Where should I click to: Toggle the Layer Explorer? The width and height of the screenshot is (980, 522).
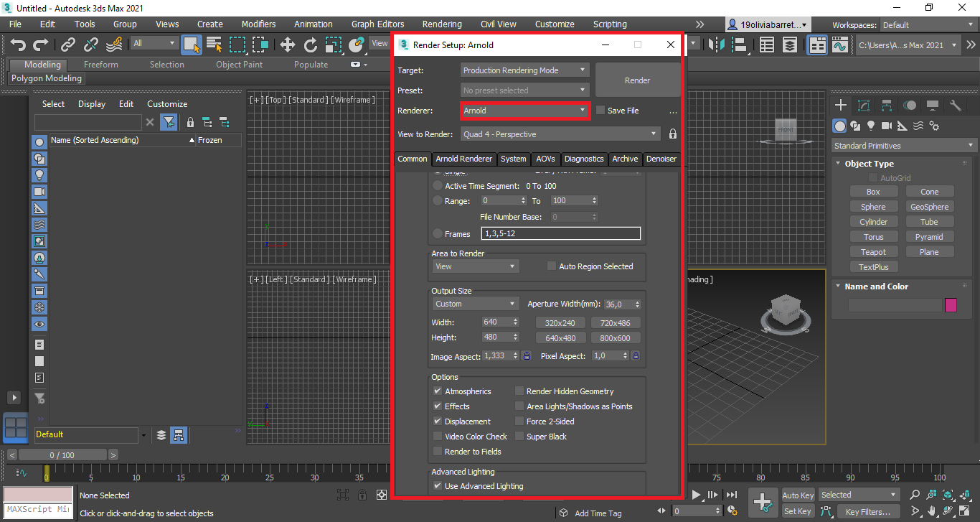(790, 45)
